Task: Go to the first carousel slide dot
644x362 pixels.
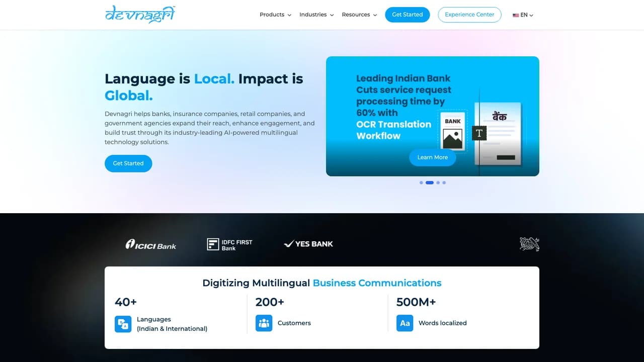Action: tap(421, 183)
